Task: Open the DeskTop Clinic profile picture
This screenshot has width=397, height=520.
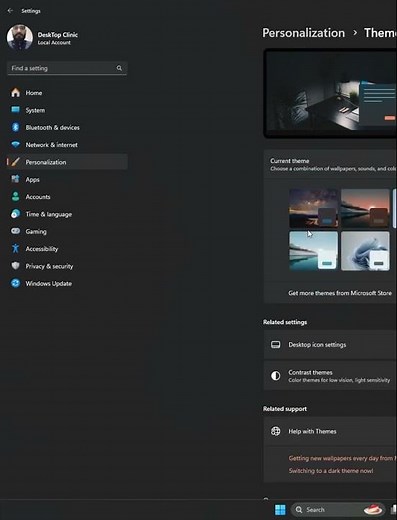Action: pos(20,37)
